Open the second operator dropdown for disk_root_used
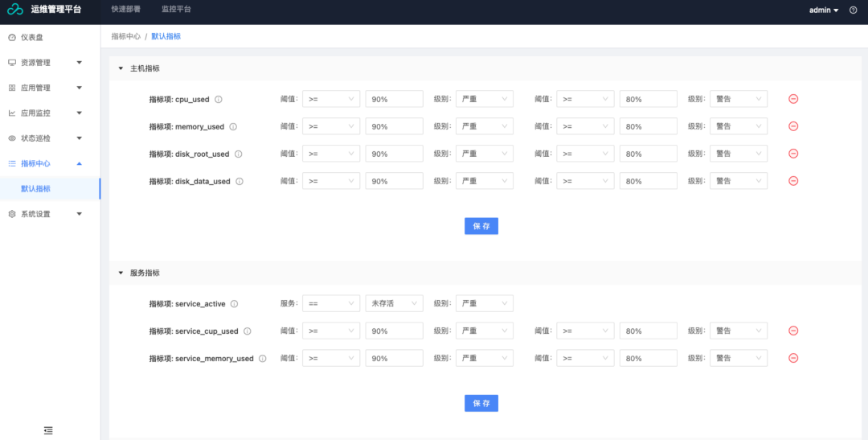The image size is (868, 440). pos(585,154)
